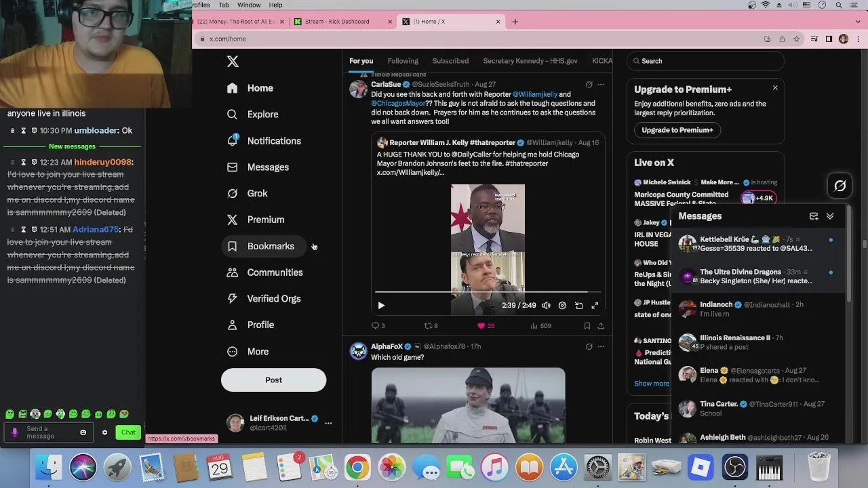Open Illinois Renaissance II conversation
Viewport: 868px width, 488px height.
(758, 342)
